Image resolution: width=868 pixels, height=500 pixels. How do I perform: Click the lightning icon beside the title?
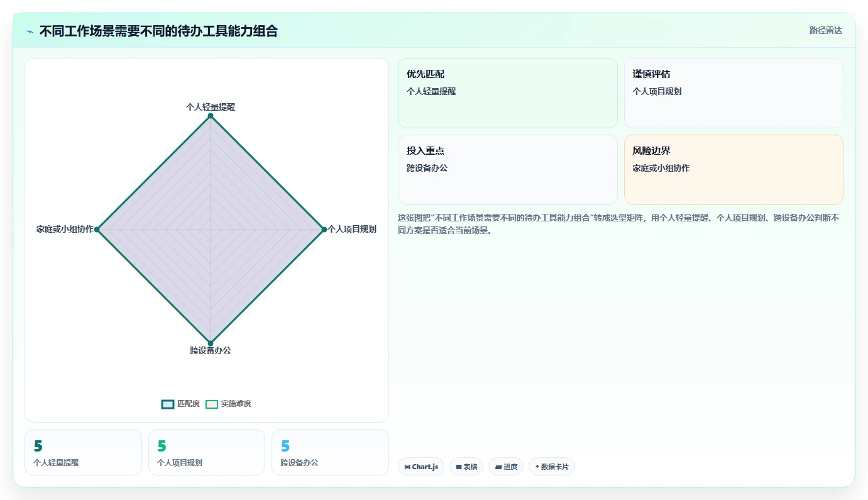[x=30, y=31]
